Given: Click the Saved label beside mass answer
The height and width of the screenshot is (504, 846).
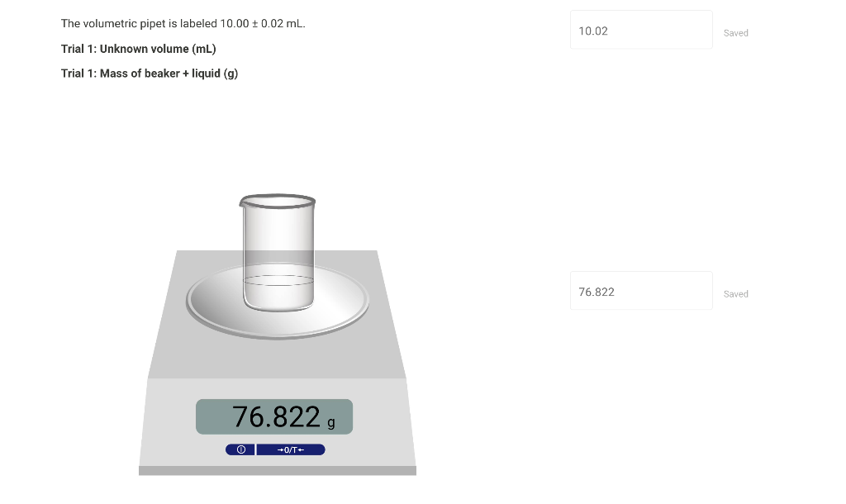Looking at the screenshot, I should 735,293.
